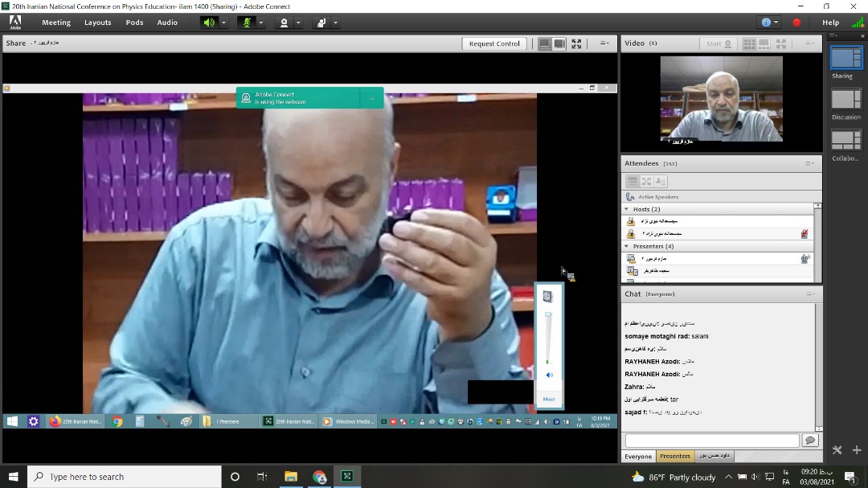Image resolution: width=868 pixels, height=488 pixels.
Task: Open the Chat pod options menu
Action: [x=809, y=294]
